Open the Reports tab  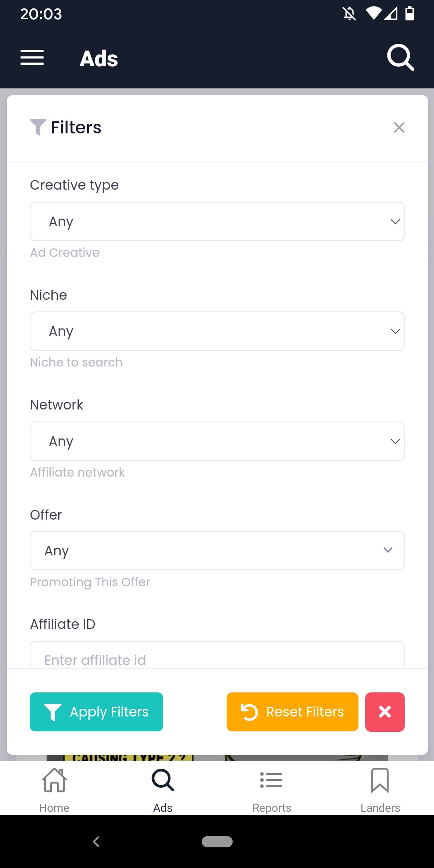click(x=272, y=790)
